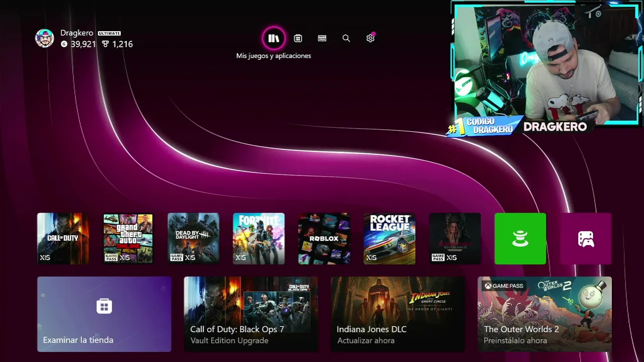Open the Microsoft Store bag icon
Image resolution: width=644 pixels, height=362 pixels.
(x=298, y=38)
